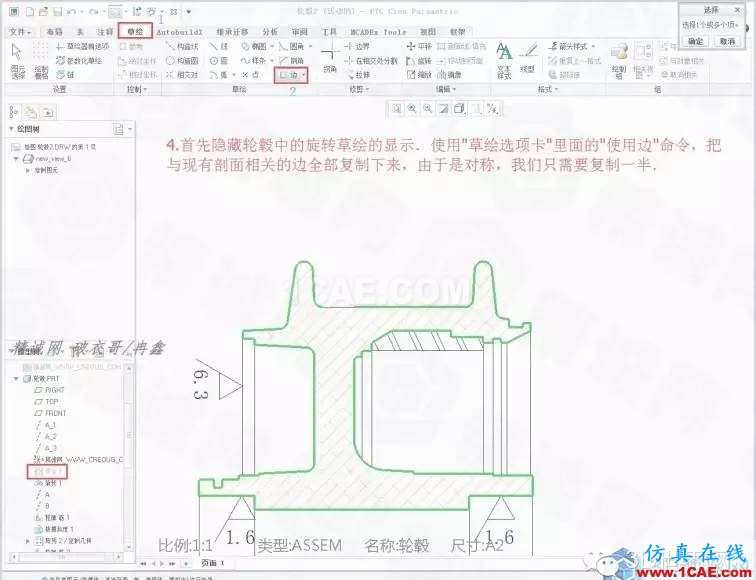Switch to the 注释 (Annotate) tab
The width and height of the screenshot is (756, 580).
105,32
